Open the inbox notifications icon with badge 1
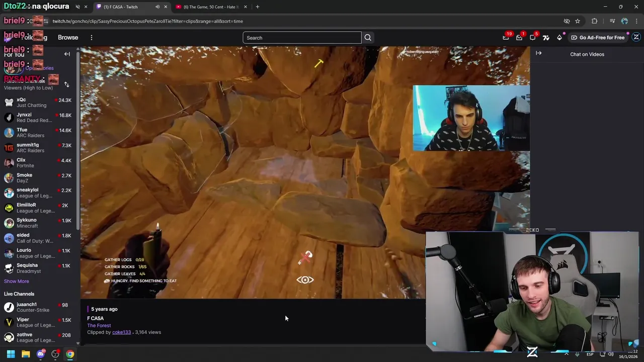 pyautogui.click(x=519, y=38)
